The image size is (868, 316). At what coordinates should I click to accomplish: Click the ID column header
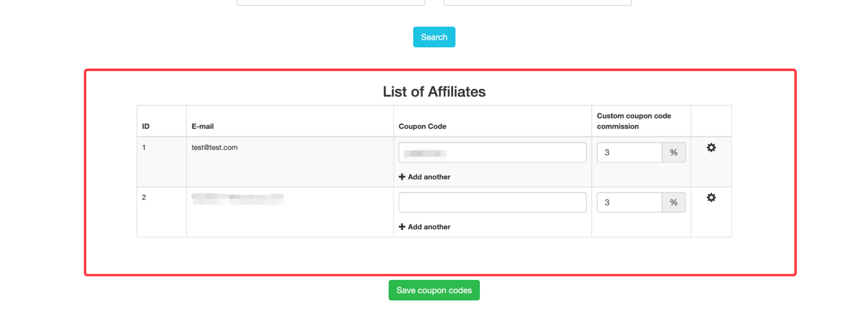[145, 126]
